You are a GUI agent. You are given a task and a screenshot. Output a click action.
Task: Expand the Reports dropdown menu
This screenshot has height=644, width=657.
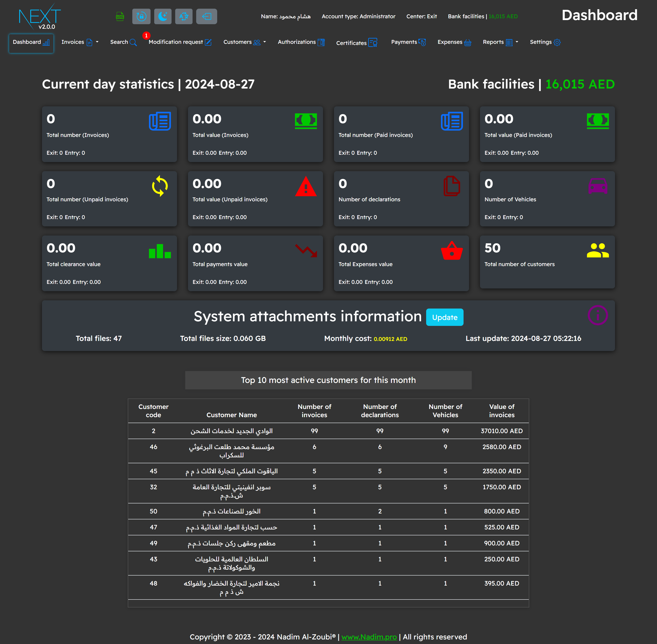[x=500, y=42]
